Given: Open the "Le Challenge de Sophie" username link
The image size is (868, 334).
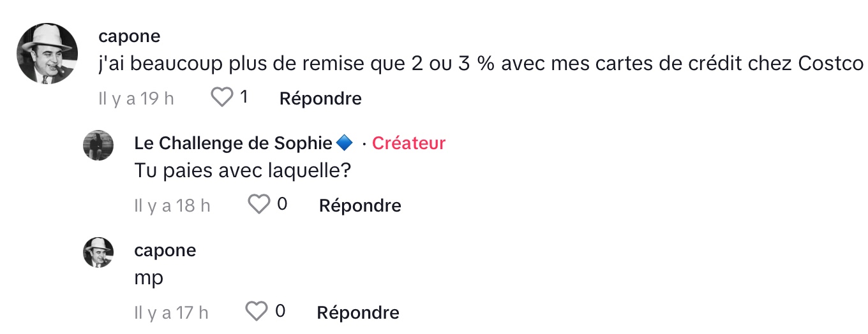Looking at the screenshot, I should click(234, 143).
